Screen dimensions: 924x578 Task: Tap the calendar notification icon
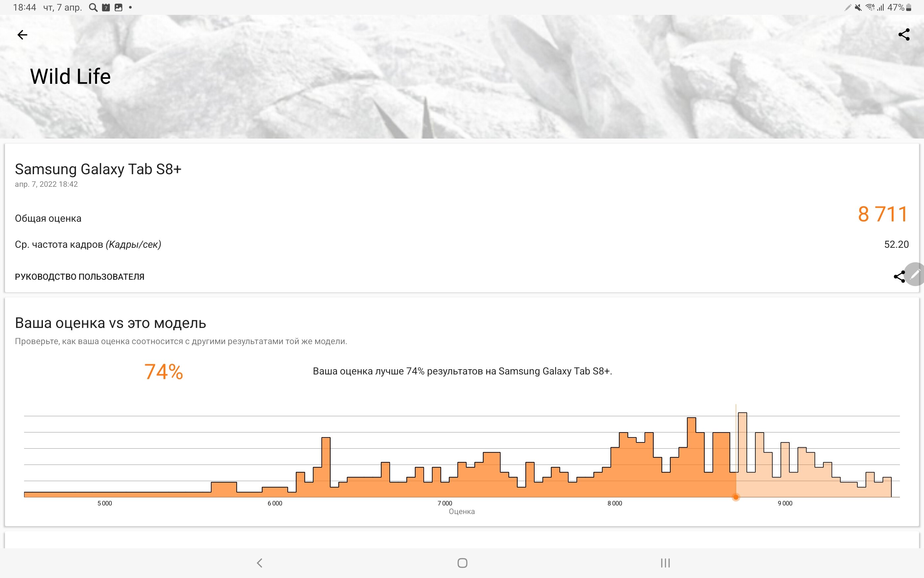tap(106, 7)
